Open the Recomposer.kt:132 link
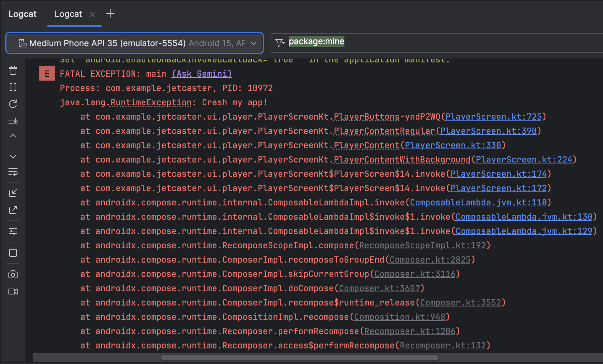This screenshot has width=603, height=364. [x=443, y=345]
